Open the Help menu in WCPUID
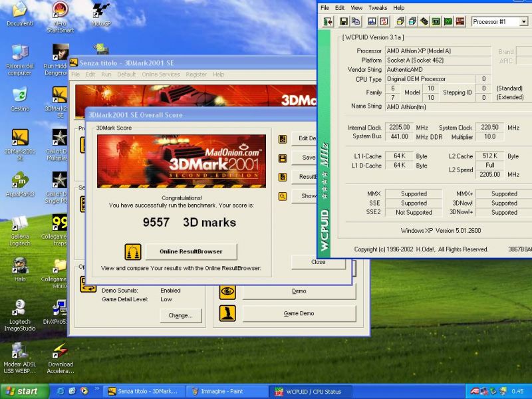 [398, 8]
